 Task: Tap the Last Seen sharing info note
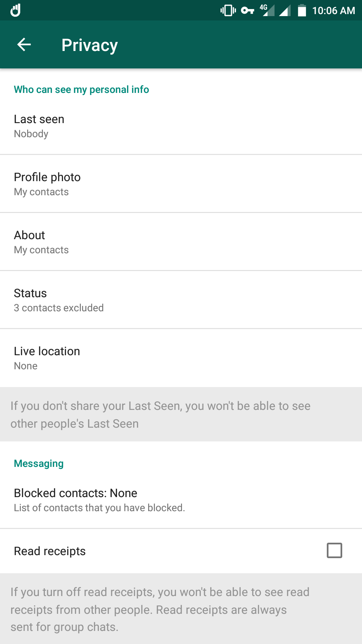click(x=161, y=415)
